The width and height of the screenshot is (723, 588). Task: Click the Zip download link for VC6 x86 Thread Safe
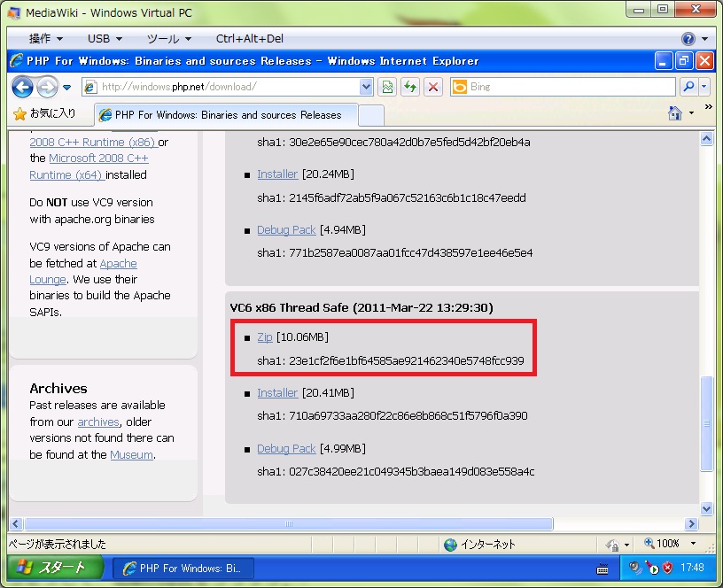coord(265,337)
